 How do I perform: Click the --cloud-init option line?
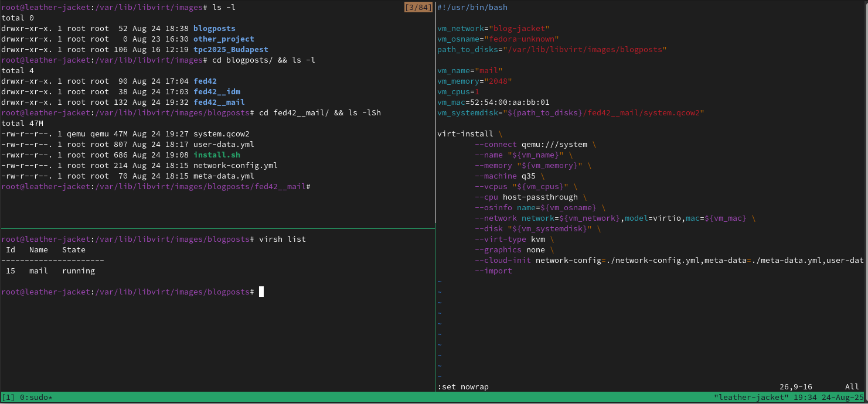click(x=669, y=260)
